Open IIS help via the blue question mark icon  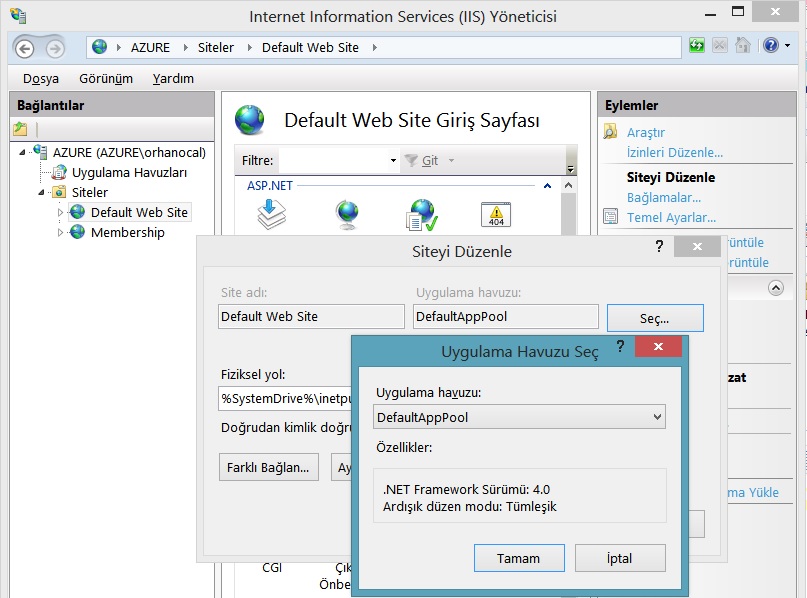(770, 46)
